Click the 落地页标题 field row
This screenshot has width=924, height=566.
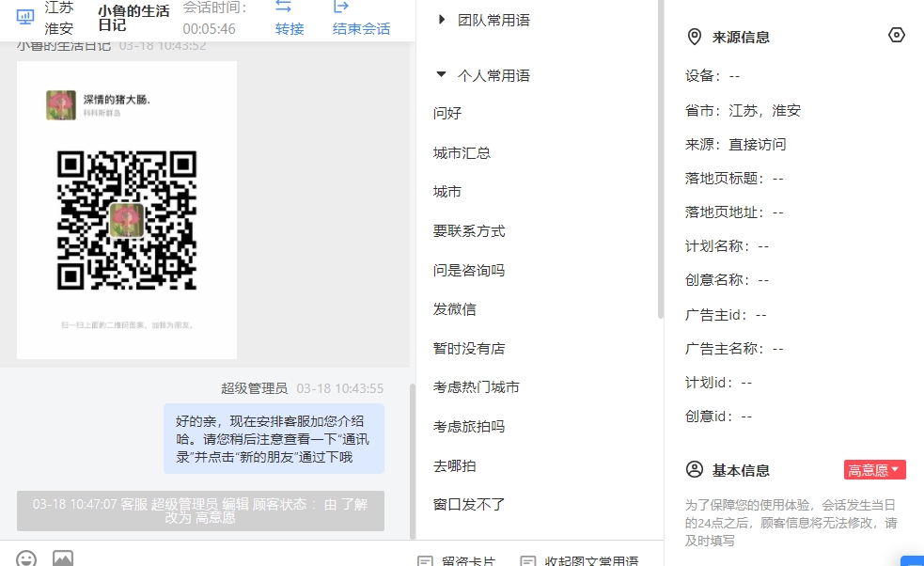point(734,178)
